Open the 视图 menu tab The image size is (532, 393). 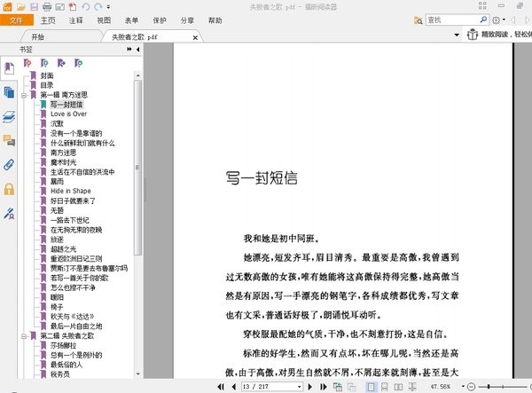click(104, 20)
